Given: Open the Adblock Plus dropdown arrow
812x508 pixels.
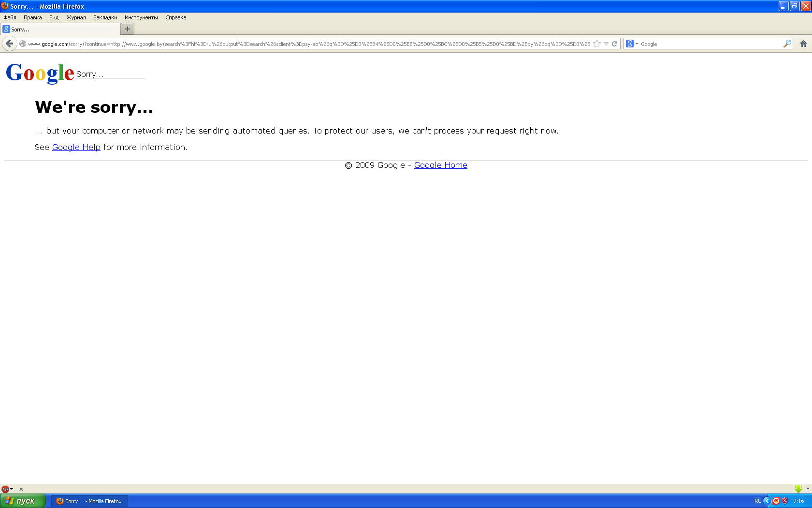Looking at the screenshot, I should coord(12,489).
